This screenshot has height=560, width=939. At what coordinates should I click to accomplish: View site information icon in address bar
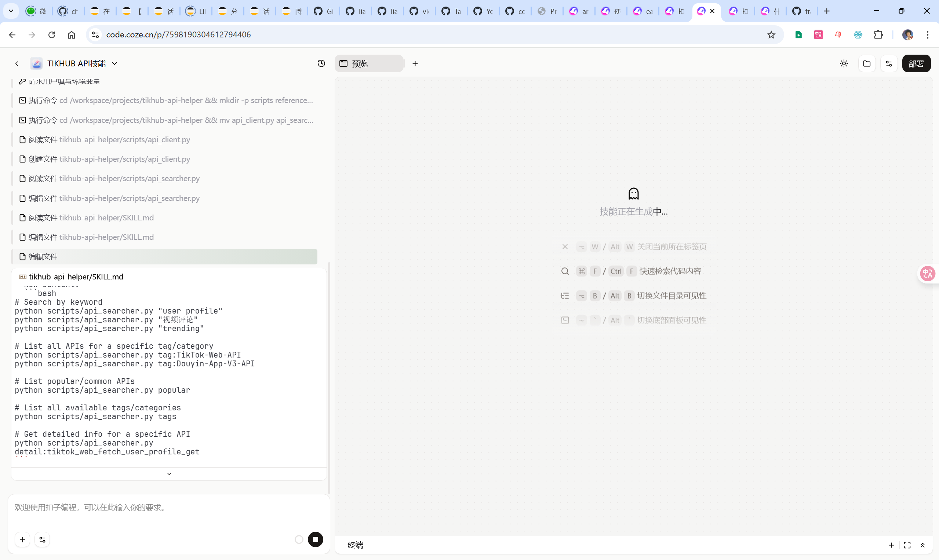[95, 35]
